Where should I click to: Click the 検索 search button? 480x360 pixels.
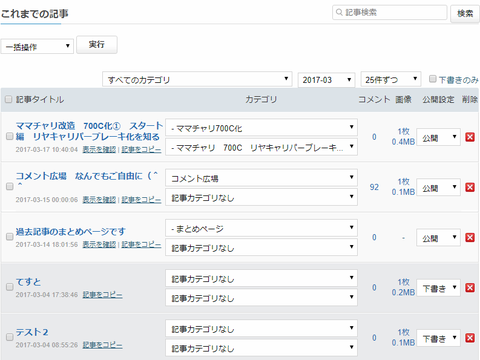(x=465, y=13)
